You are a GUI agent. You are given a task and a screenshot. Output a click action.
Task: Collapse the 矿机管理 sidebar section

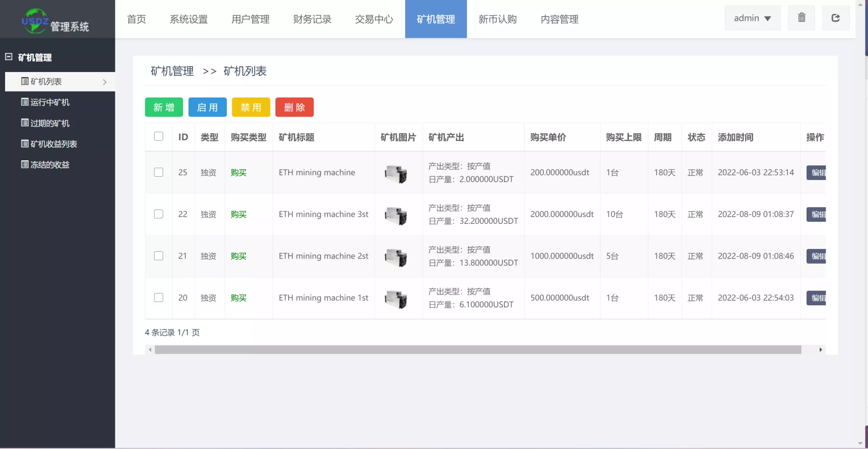(x=9, y=56)
